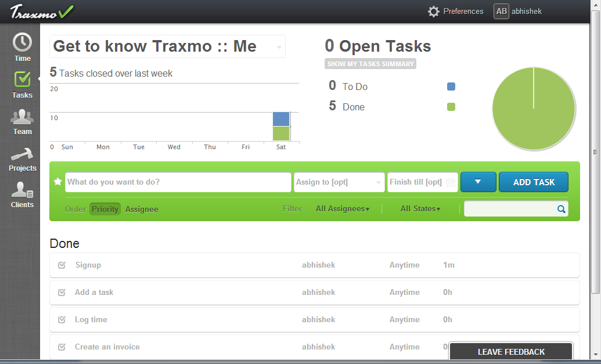Click the abhishek username link

click(x=526, y=12)
